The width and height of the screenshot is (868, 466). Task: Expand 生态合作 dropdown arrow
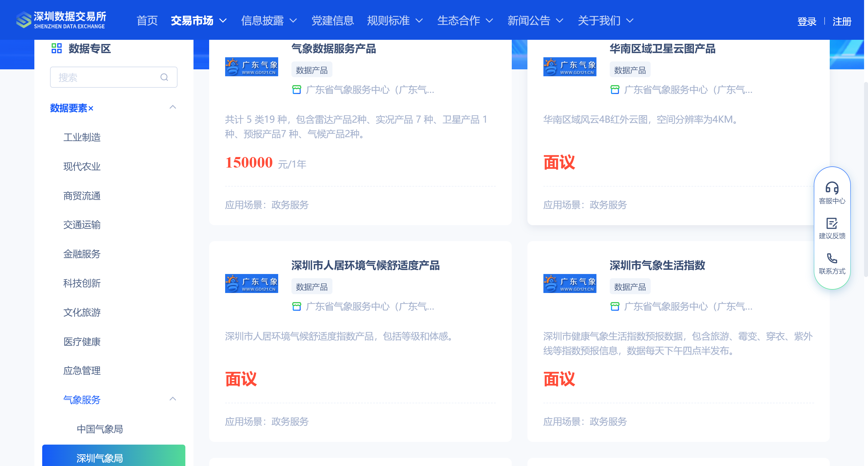coord(489,21)
